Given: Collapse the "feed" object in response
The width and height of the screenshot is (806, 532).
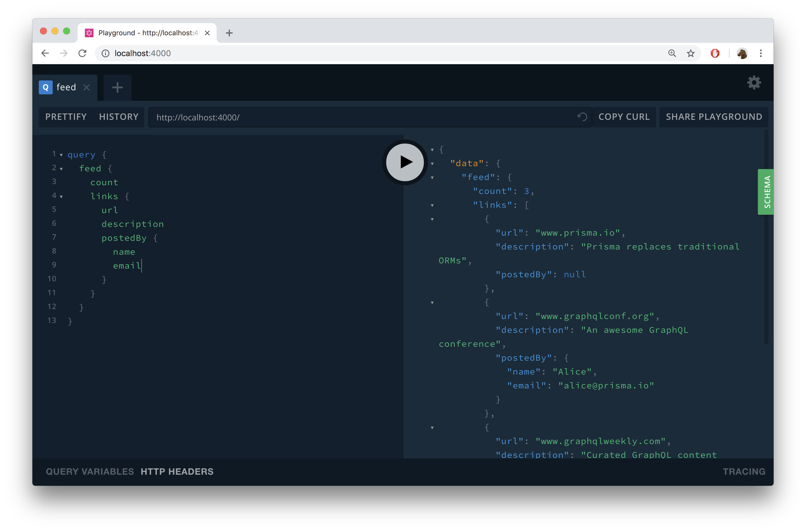Looking at the screenshot, I should pyautogui.click(x=432, y=178).
